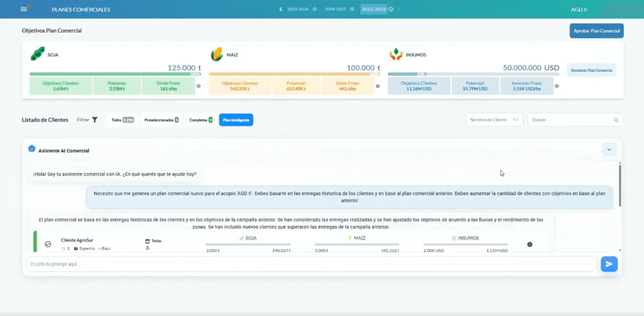The width and height of the screenshot is (644, 316).
Task: Click the star rating icon for Cliente AgroSur
Action: coord(63,249)
